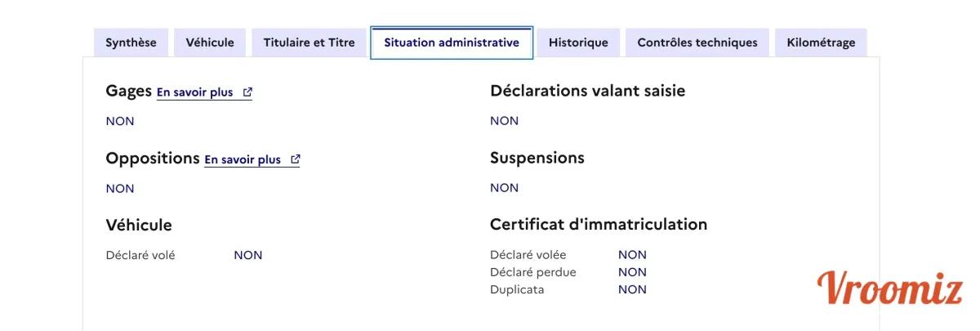Click the Déclarations valant saisie heading
The height and width of the screenshot is (331, 980).
587,91
